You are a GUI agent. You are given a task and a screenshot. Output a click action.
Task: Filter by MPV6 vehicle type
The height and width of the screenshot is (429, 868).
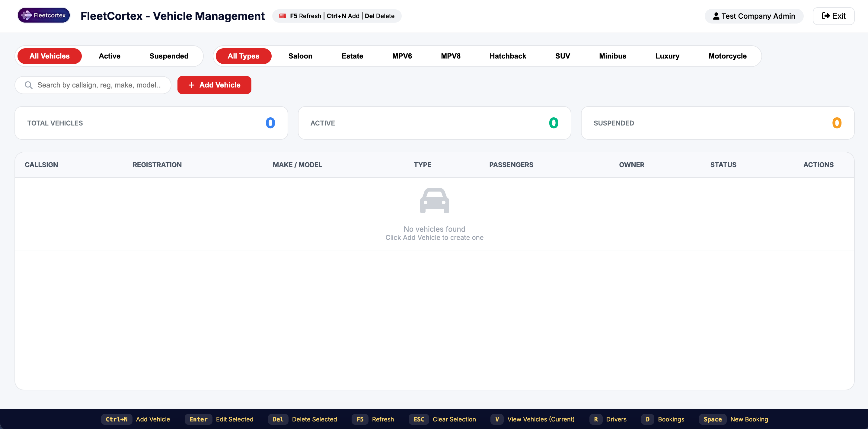[402, 56]
